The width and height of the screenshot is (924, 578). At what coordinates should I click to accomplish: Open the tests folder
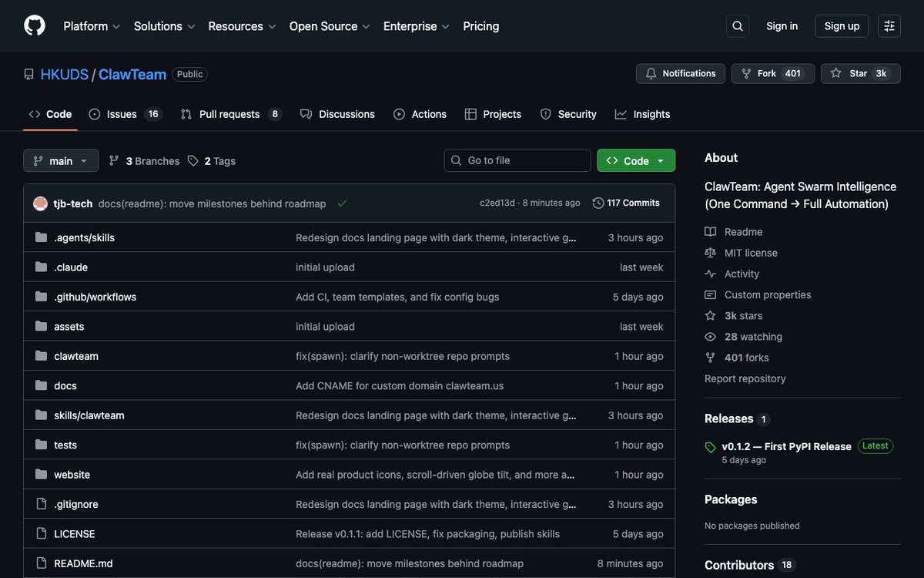tap(65, 445)
